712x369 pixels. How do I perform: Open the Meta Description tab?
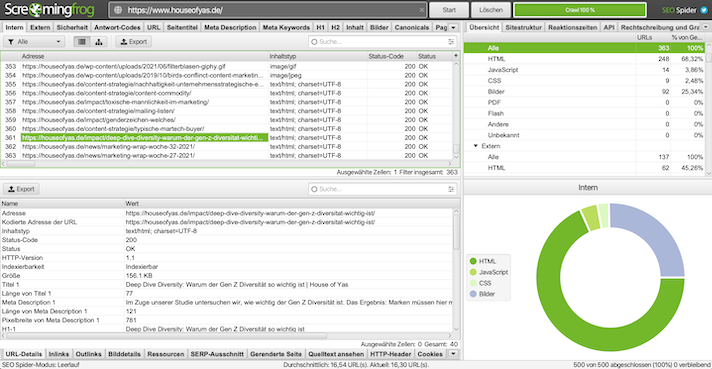coord(230,27)
